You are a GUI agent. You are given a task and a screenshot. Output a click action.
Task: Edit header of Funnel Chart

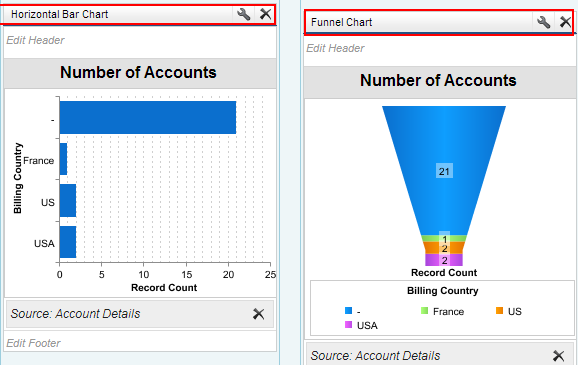[x=335, y=48]
